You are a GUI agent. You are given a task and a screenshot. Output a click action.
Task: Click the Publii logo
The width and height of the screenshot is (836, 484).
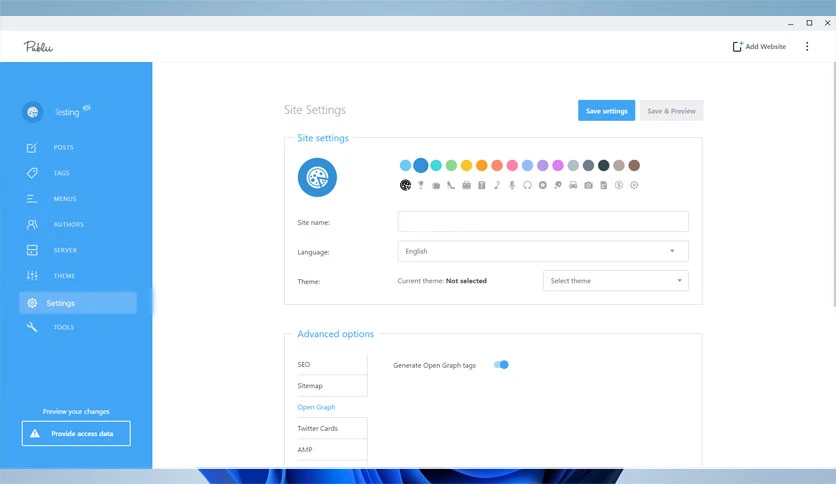click(38, 47)
